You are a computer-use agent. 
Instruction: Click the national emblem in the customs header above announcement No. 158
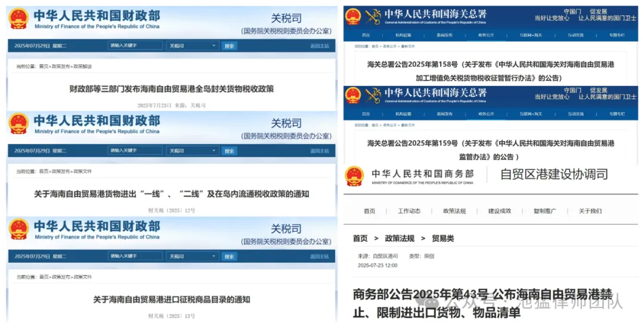[x=353, y=16]
